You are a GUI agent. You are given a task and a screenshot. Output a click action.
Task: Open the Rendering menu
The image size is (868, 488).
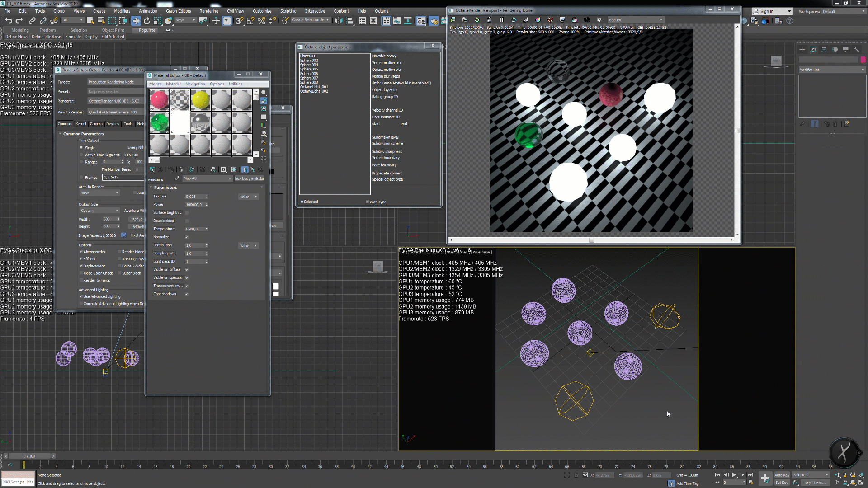click(x=208, y=11)
